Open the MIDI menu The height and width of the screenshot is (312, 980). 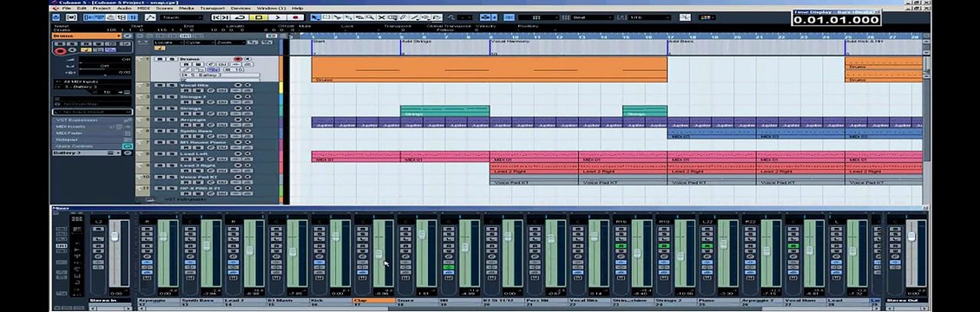coord(144,8)
